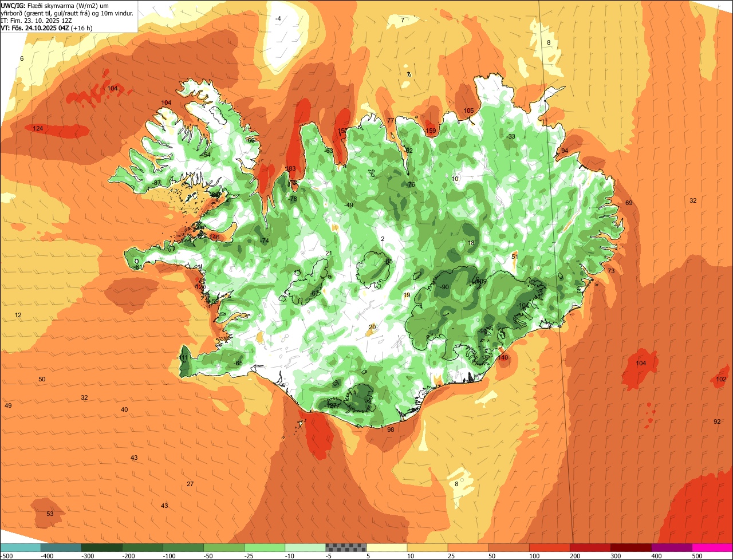Viewport: 733px width, 560px height.
Task: Select the legend swatch between 300 and 400
Action: point(630,547)
